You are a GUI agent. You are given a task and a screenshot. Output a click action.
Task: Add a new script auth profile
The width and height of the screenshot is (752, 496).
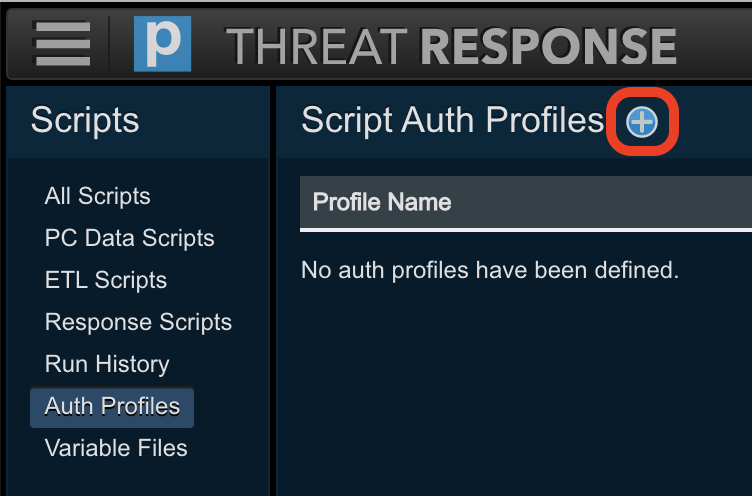click(x=641, y=122)
